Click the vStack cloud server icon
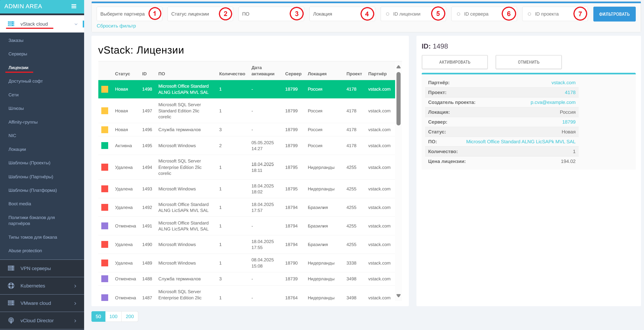The width and height of the screenshot is (644, 330). (11, 24)
